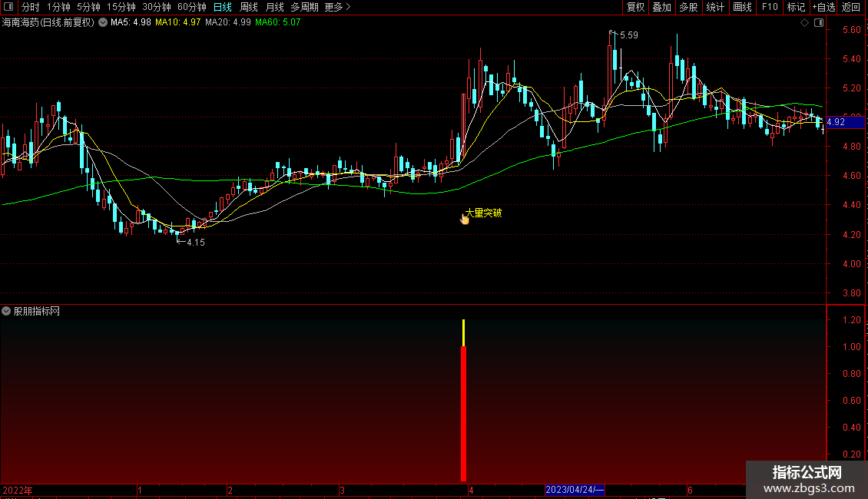Click the diamond icon at chart top-right
Image resolution: width=868 pixels, height=499 pixels.
tap(804, 23)
